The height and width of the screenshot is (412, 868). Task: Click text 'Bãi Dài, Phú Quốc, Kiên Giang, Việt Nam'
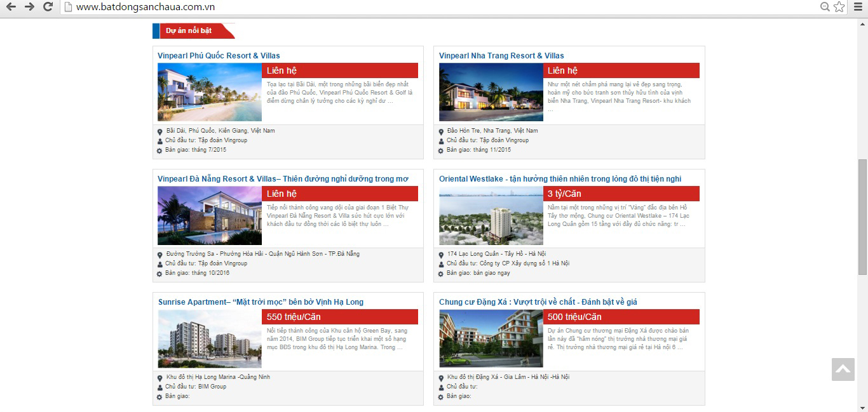tap(220, 131)
